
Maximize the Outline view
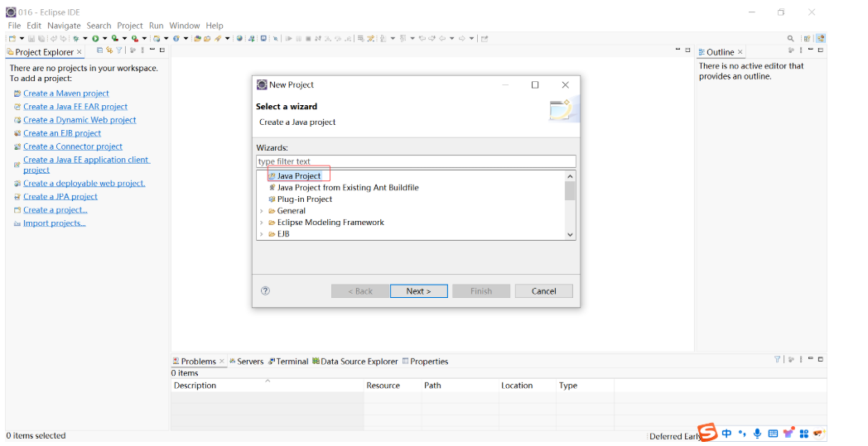tap(821, 50)
